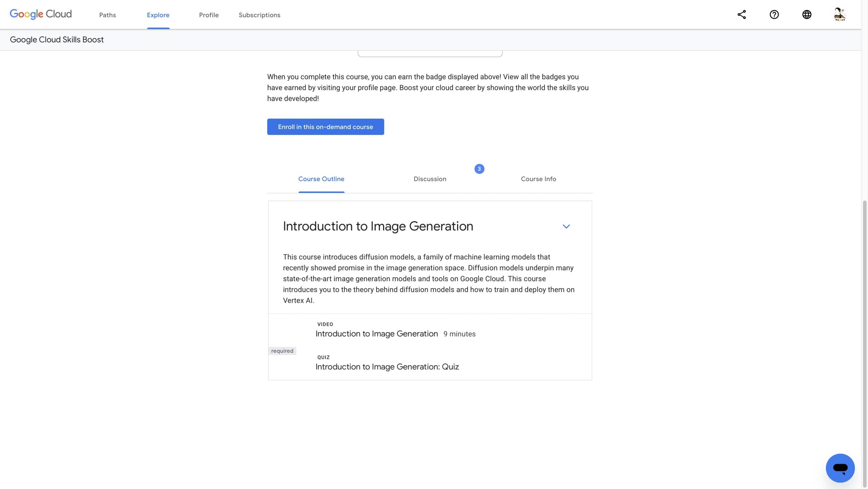Image resolution: width=868 pixels, height=489 pixels.
Task: Open the user avatar profile menu
Action: click(840, 15)
